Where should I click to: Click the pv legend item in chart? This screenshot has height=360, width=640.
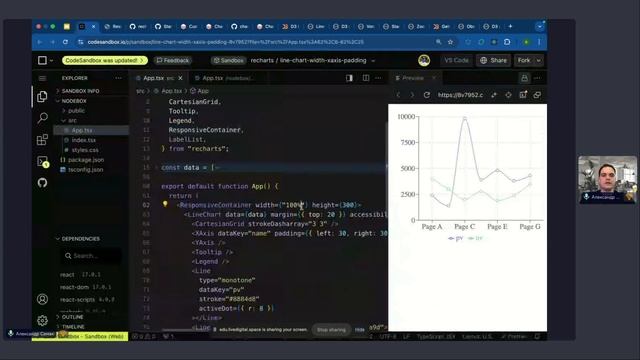pos(456,238)
